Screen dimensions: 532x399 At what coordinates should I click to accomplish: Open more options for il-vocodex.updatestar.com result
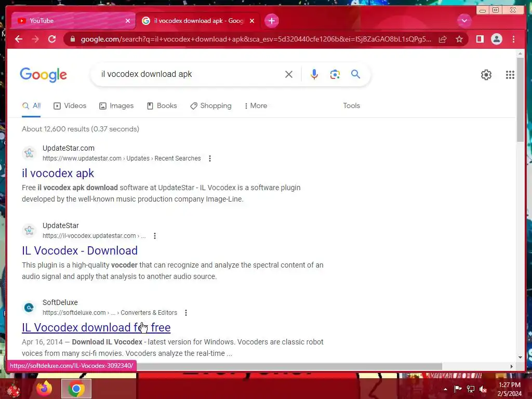pos(155,236)
